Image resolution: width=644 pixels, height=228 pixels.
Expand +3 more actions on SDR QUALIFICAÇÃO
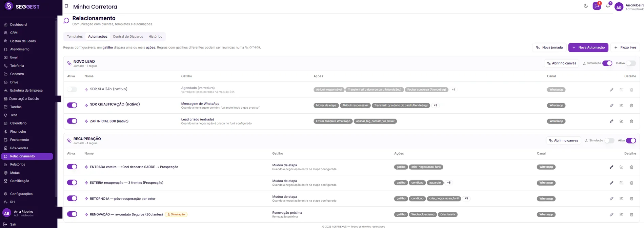pos(436,105)
